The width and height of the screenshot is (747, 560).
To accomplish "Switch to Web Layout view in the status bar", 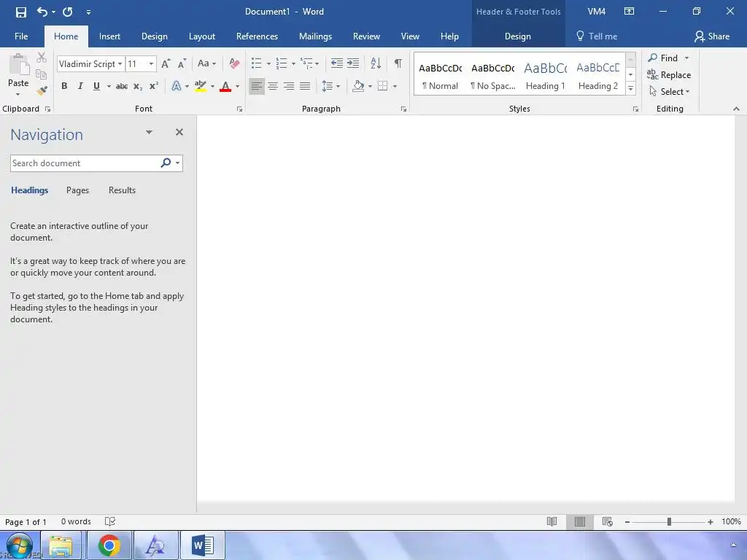I will (608, 521).
